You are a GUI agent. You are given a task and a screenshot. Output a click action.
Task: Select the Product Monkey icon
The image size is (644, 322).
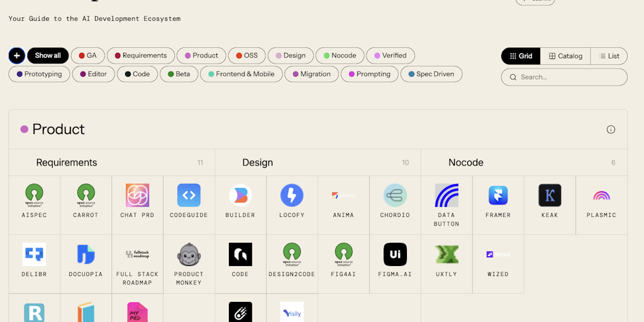pyautogui.click(x=189, y=254)
